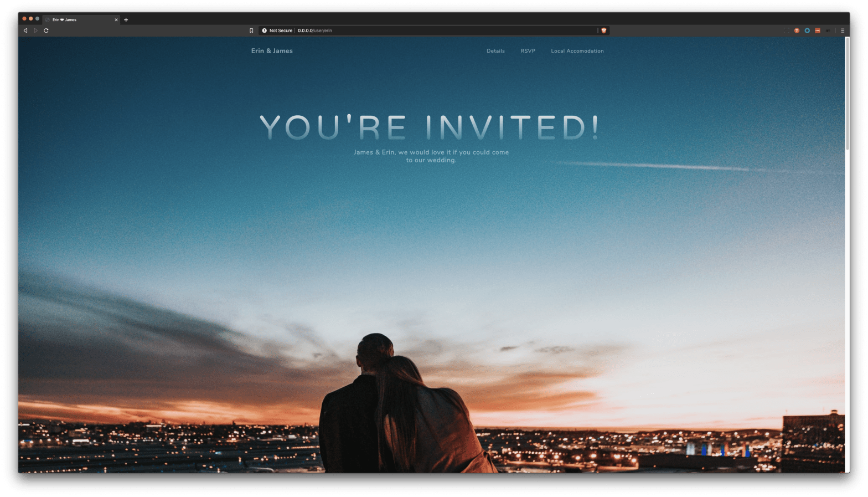Open a new tab with the plus button
Screen dimensions: 868x497
(126, 20)
